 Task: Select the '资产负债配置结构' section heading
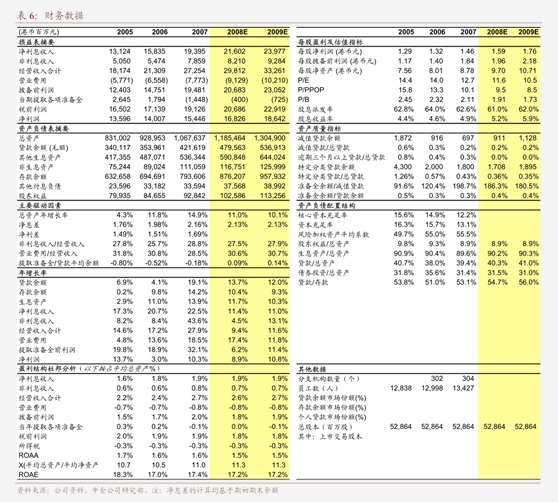326,205
